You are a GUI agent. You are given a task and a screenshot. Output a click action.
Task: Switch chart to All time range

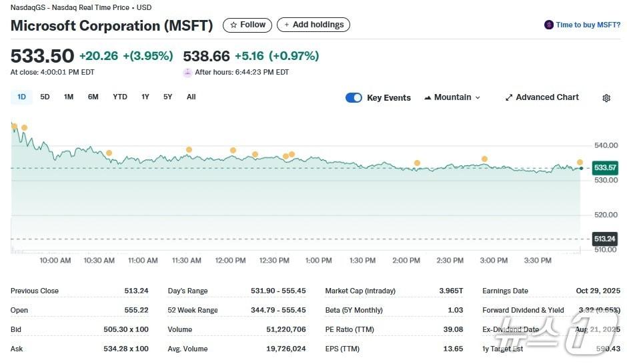191,97
